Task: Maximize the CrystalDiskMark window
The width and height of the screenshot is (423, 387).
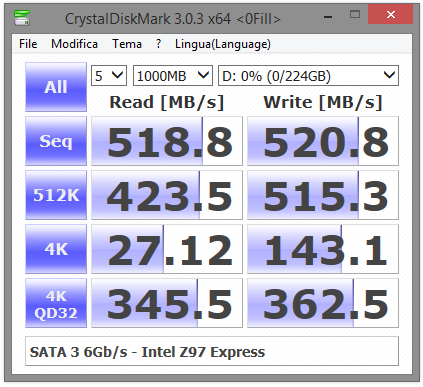Action: 355,15
